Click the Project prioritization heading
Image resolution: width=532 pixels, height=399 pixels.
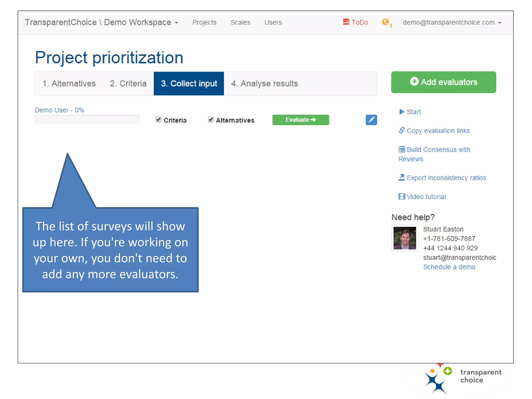tap(109, 58)
